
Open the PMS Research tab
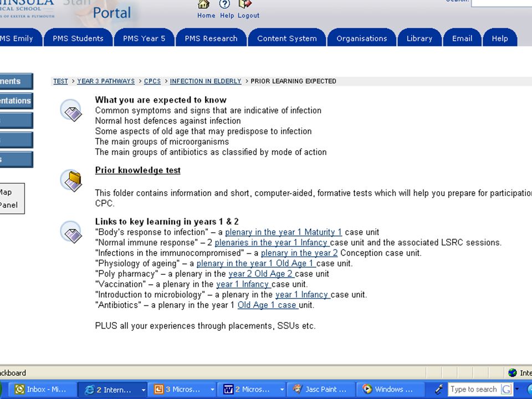(x=211, y=38)
